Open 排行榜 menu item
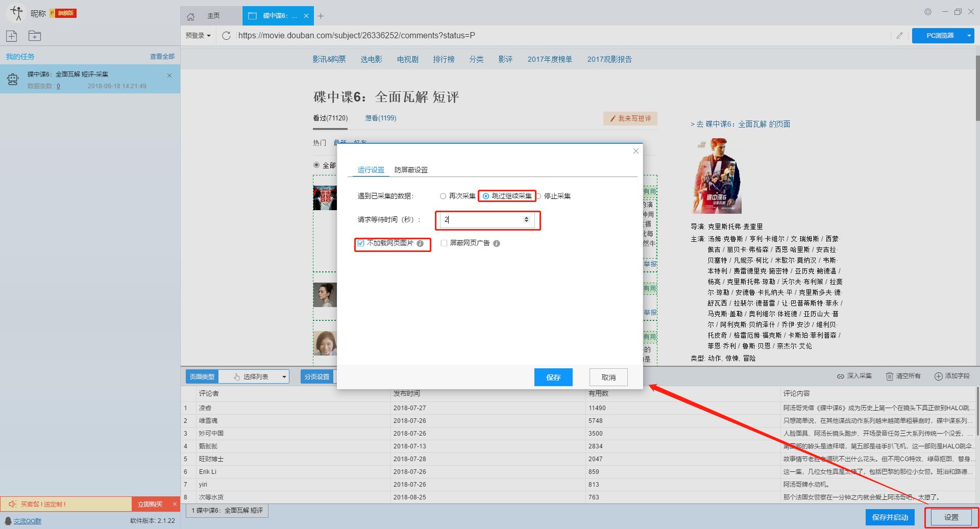This screenshot has height=529, width=980. click(444, 59)
